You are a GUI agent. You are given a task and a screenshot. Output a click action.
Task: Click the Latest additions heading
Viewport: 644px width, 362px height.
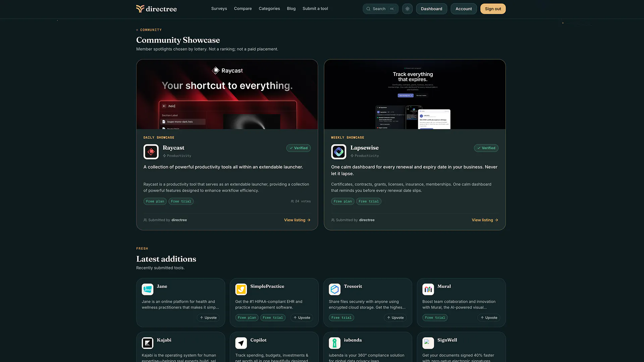click(166, 259)
